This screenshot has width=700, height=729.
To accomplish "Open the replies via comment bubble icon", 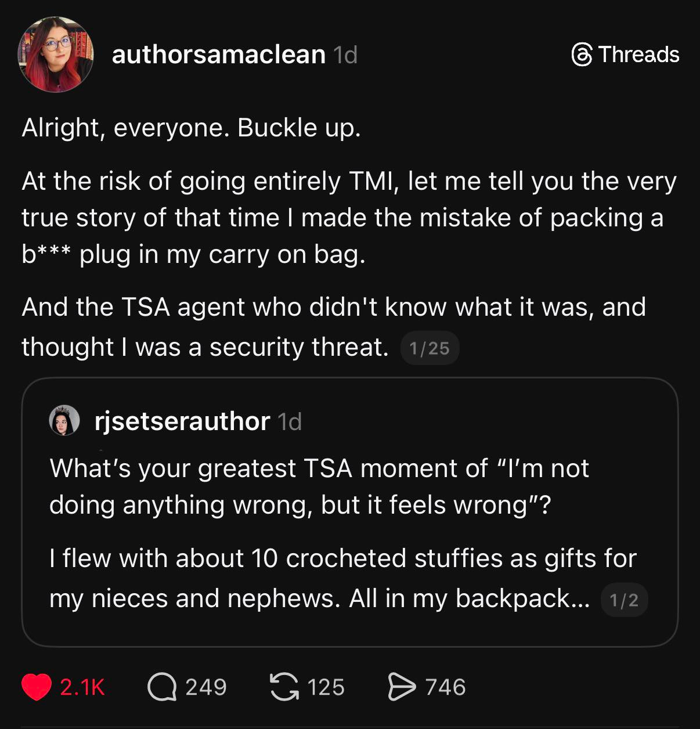I will [162, 687].
